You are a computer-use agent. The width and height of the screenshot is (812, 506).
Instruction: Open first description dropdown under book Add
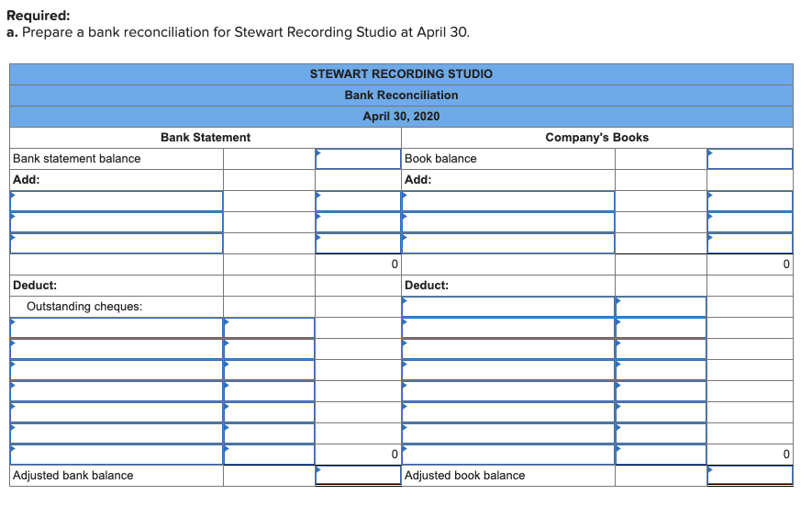pyautogui.click(x=508, y=201)
